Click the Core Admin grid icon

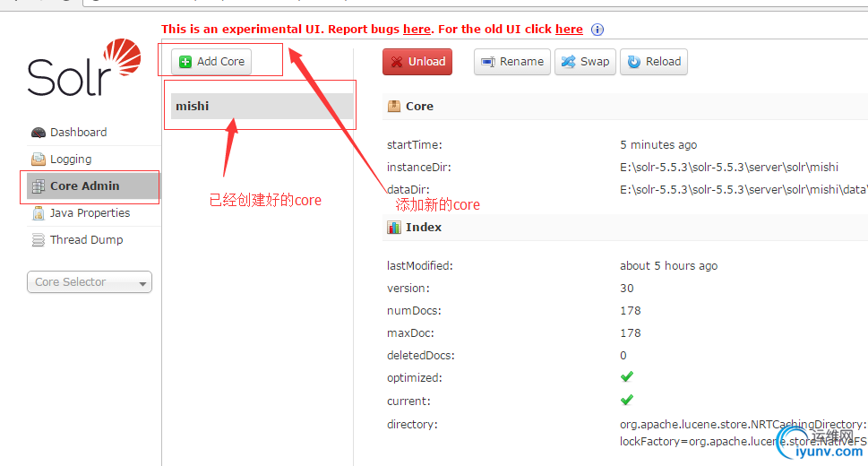coord(39,186)
